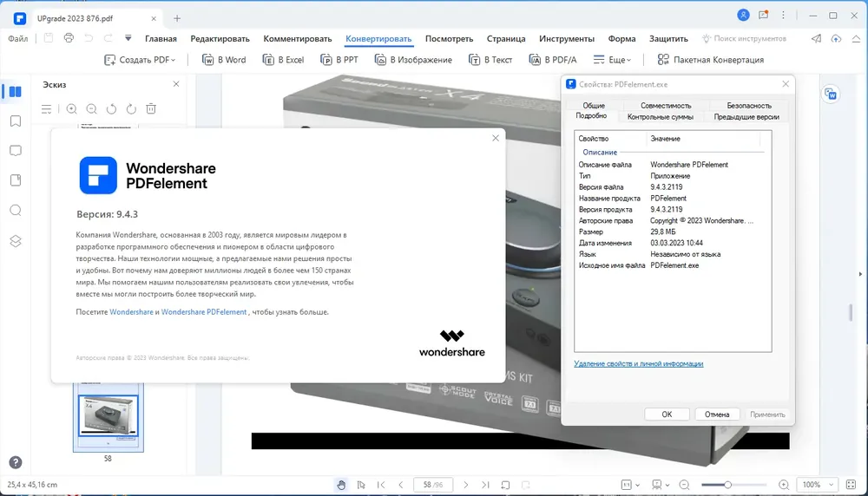
Task: Open the attachments panel in sidebar
Action: (16, 180)
